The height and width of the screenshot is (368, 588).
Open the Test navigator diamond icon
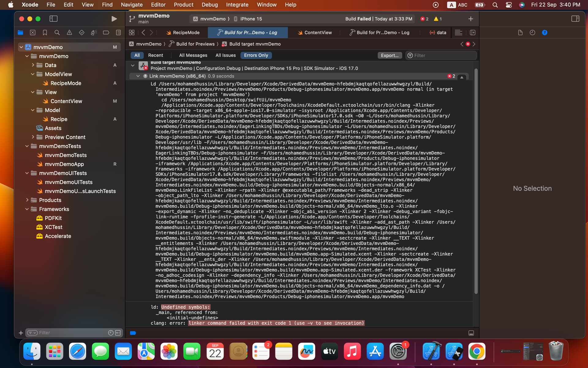[x=81, y=33]
